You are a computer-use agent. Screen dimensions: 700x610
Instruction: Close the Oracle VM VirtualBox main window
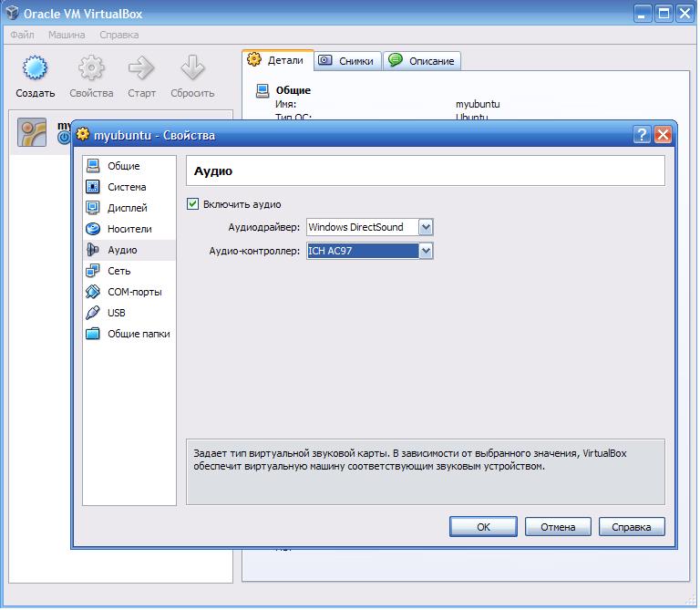point(685,14)
